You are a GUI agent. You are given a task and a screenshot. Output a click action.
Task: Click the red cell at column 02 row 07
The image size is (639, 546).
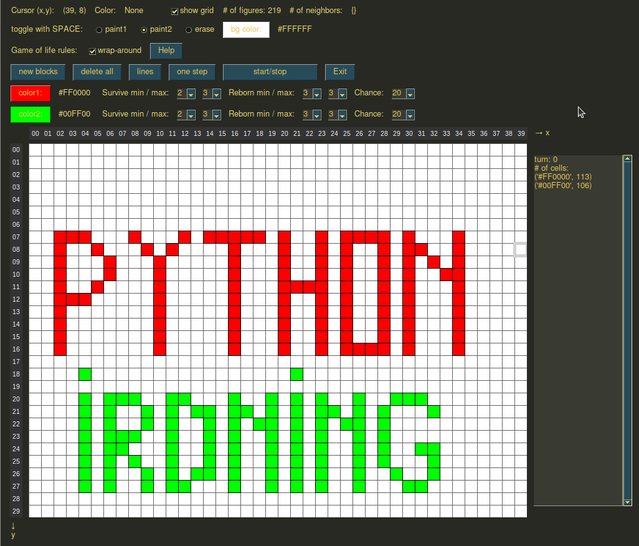coord(60,237)
